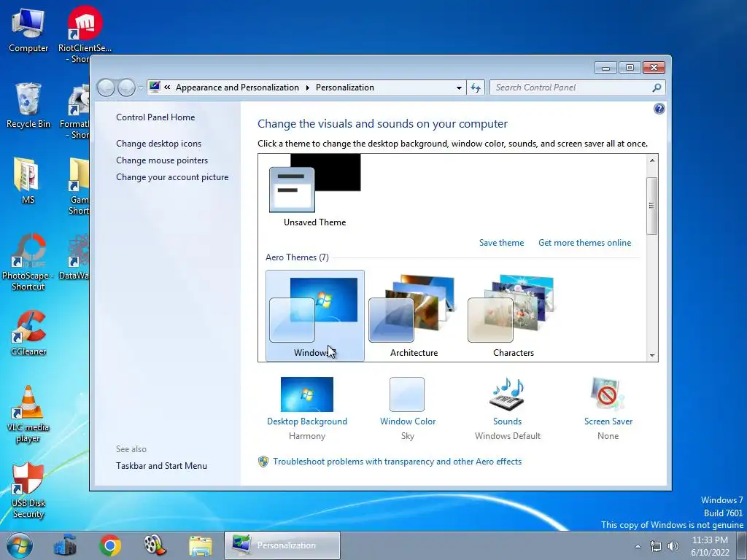This screenshot has width=747, height=560.
Task: Expand the double chevron in address bar
Action: [167, 87]
